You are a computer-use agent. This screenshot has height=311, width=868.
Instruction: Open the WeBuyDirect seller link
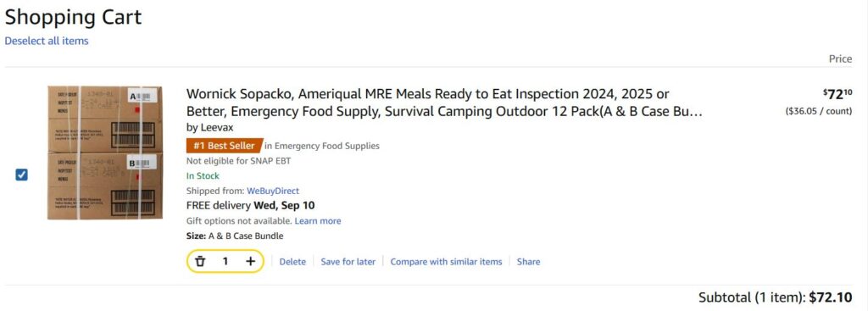[x=273, y=191]
